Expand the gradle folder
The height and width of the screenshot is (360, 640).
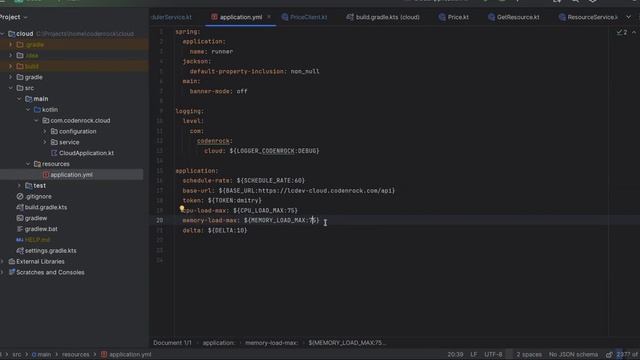(11, 77)
